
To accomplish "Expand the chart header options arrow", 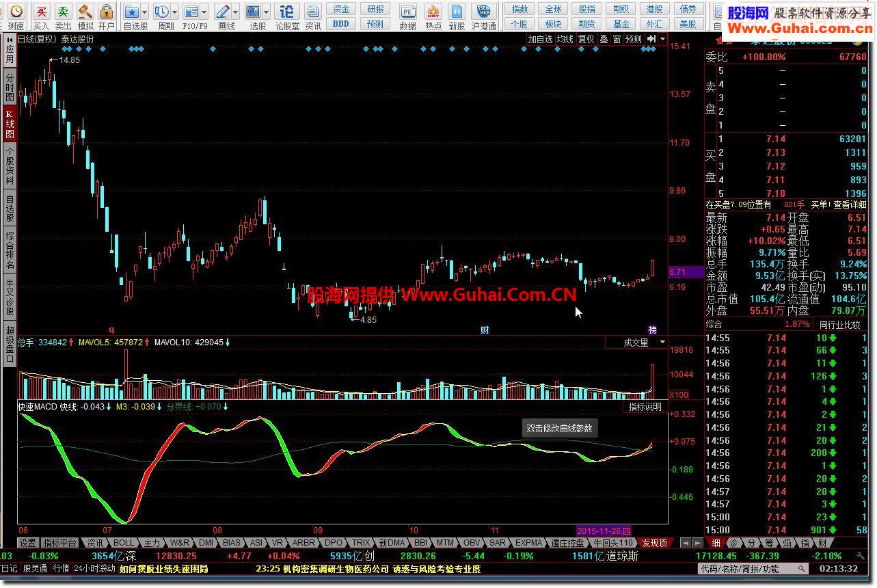I will [x=662, y=39].
